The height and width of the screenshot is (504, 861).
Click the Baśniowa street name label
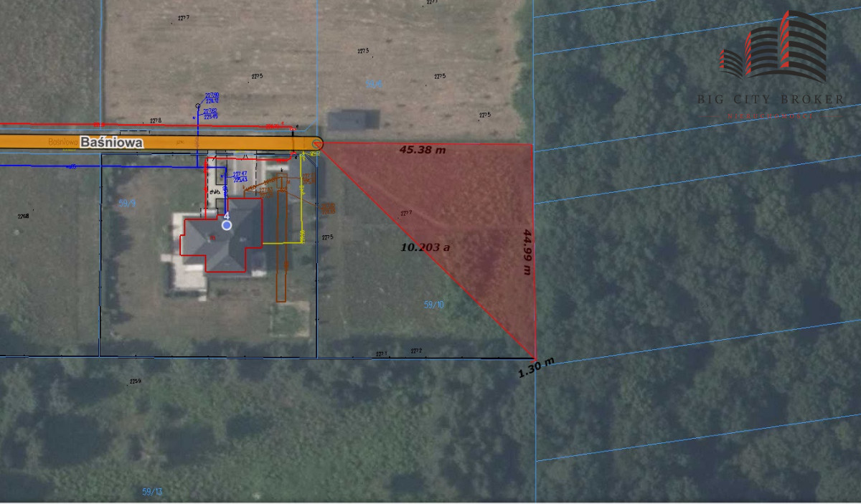tap(111, 143)
